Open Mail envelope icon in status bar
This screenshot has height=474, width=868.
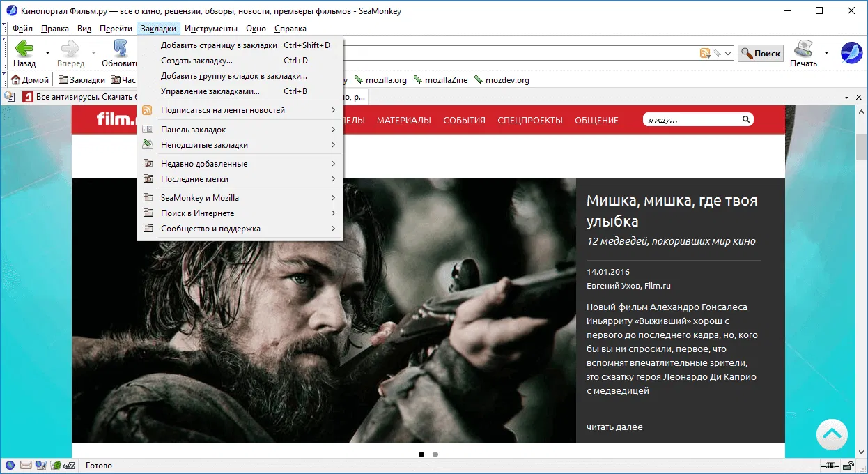(26, 465)
